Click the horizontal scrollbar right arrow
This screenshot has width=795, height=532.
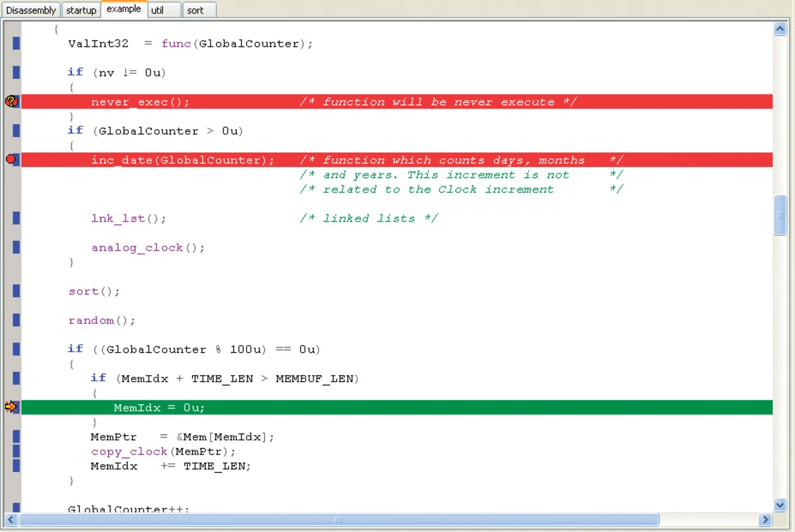coord(765,520)
